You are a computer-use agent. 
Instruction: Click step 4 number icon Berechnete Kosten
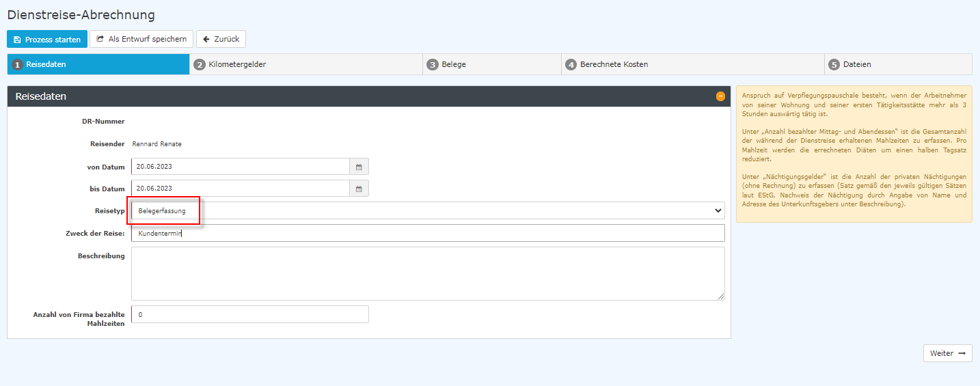[571, 64]
